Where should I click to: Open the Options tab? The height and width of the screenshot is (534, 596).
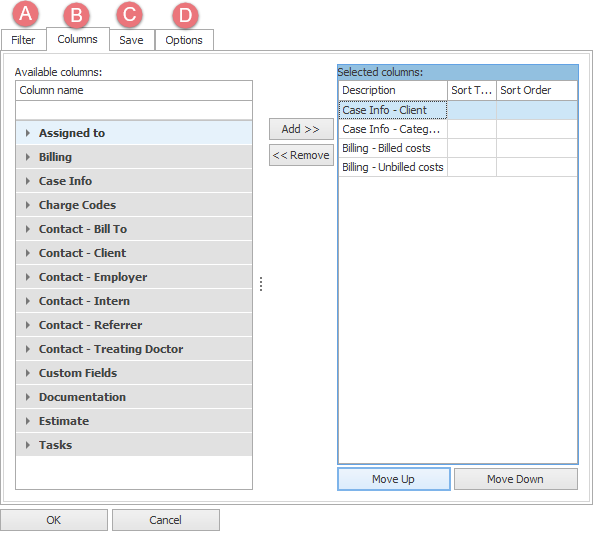pos(184,40)
